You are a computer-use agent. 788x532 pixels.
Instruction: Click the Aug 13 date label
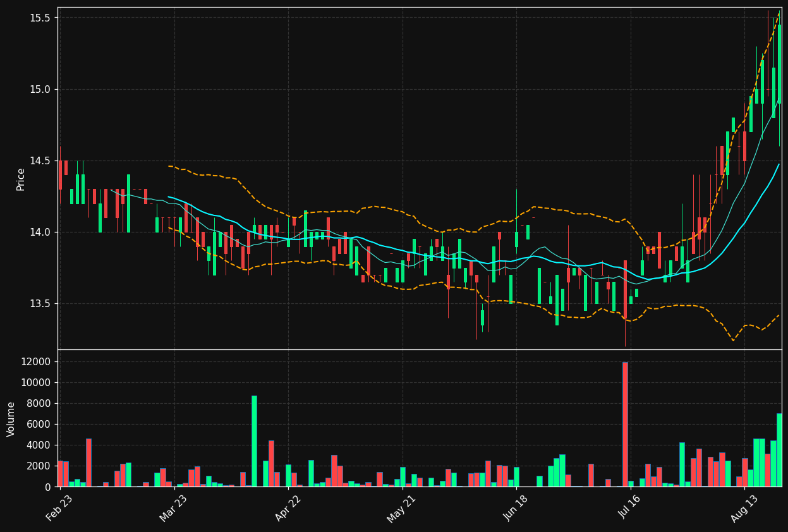(743, 508)
